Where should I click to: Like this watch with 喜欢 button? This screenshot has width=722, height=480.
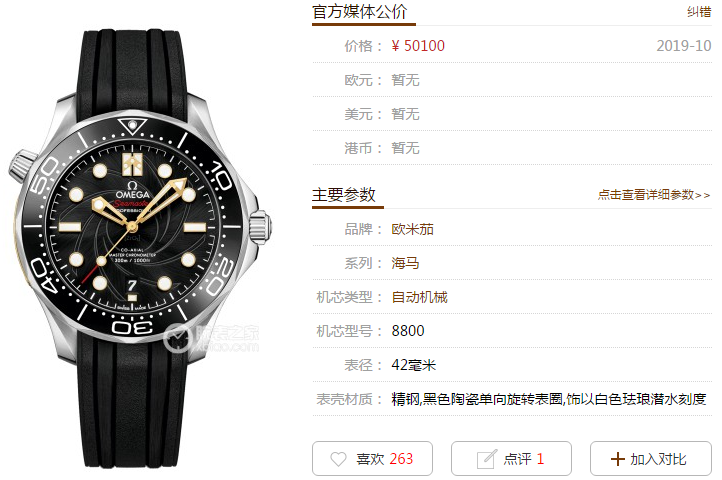[373, 458]
